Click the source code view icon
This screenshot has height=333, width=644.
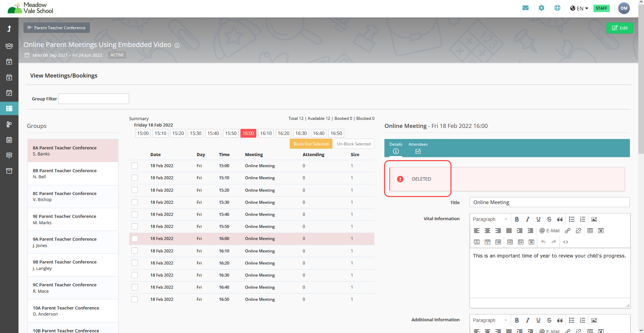566,242
